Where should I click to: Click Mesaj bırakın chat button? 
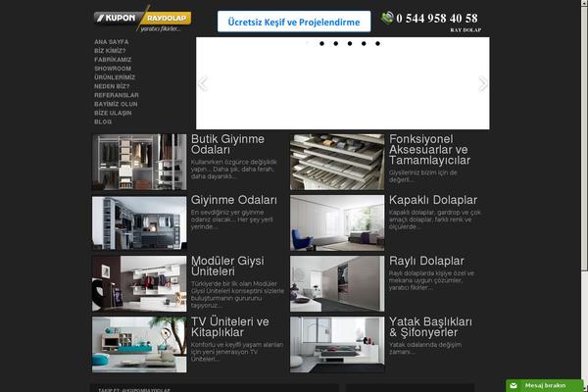point(544,385)
